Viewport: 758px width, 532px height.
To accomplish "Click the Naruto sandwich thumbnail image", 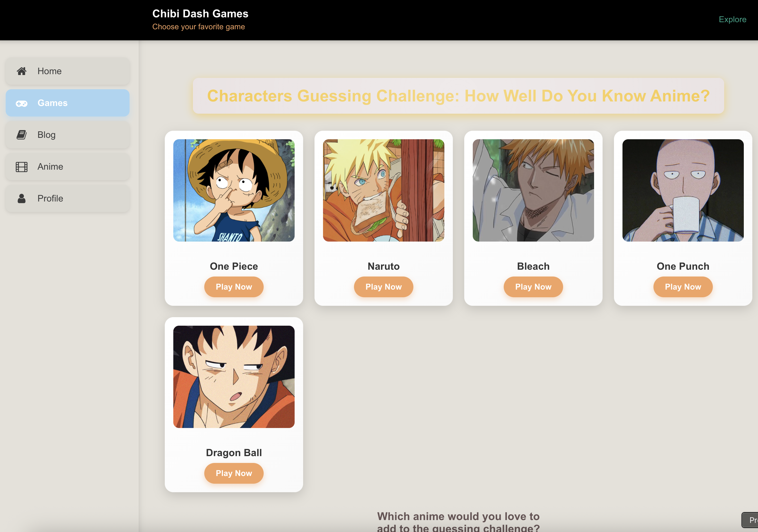I will coord(383,190).
